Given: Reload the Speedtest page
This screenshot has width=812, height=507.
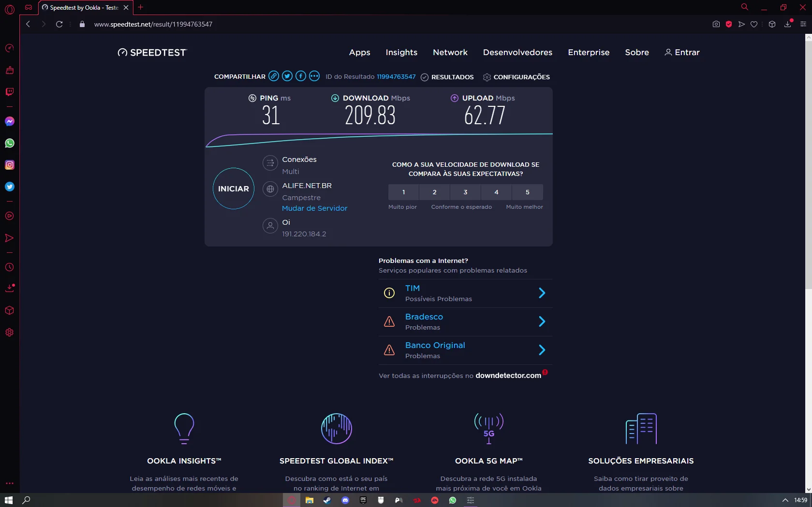Looking at the screenshot, I should (x=59, y=24).
